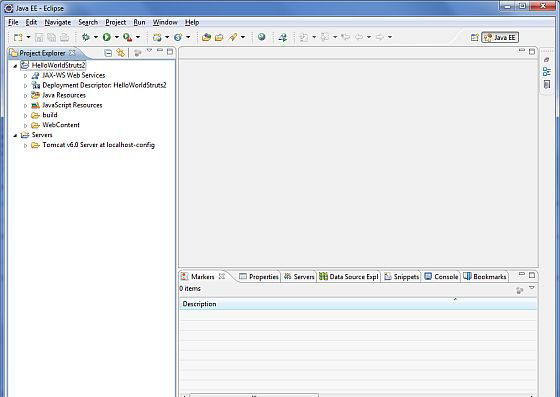The height and width of the screenshot is (397, 560).
Task: Click the Search flashlight icon
Action: point(233,37)
